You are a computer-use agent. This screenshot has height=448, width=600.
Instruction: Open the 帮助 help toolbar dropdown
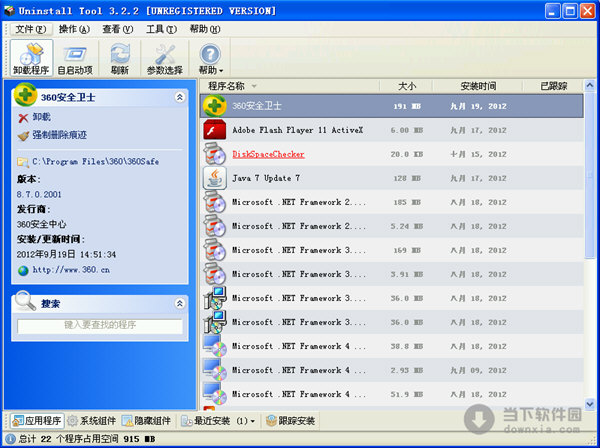210,58
